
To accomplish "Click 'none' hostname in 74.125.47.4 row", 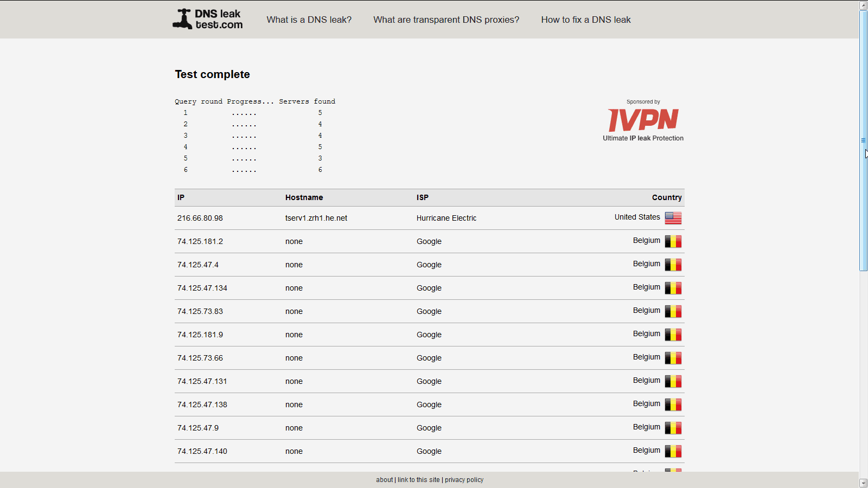I will [294, 265].
